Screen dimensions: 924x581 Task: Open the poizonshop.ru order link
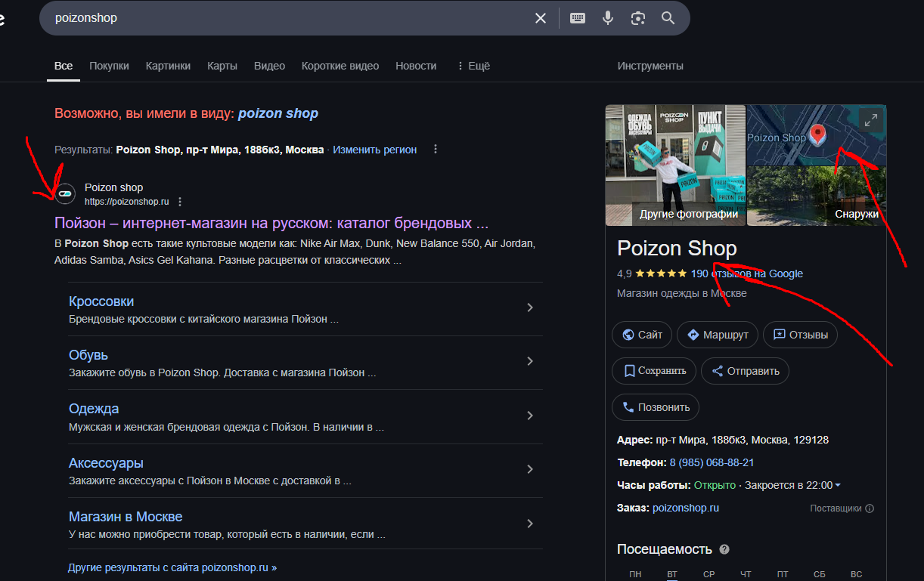click(x=686, y=508)
